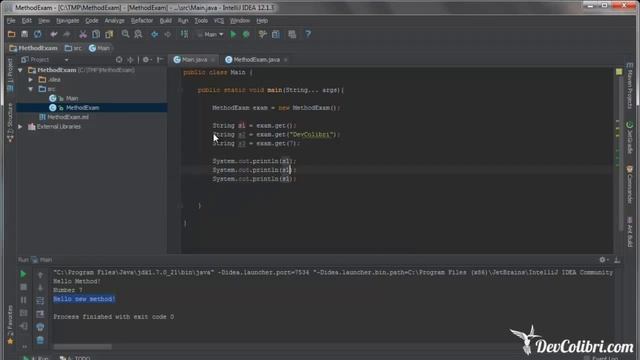Open the Main run configuration dropdown
640x360 pixels.
tap(211, 35)
